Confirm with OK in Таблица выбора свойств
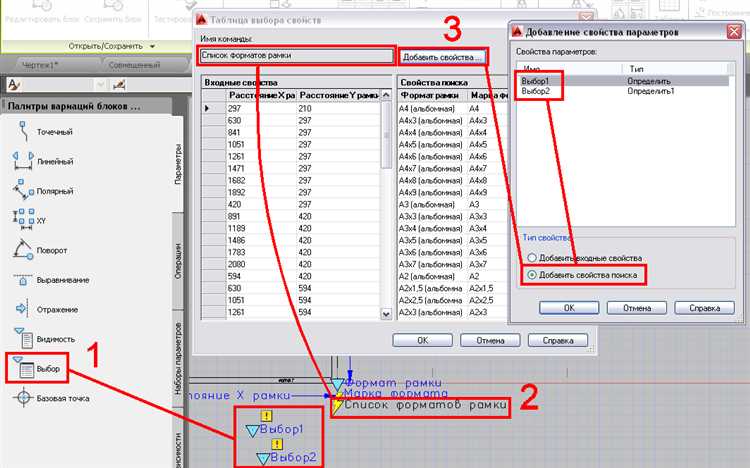This screenshot has width=750, height=468. [422, 340]
